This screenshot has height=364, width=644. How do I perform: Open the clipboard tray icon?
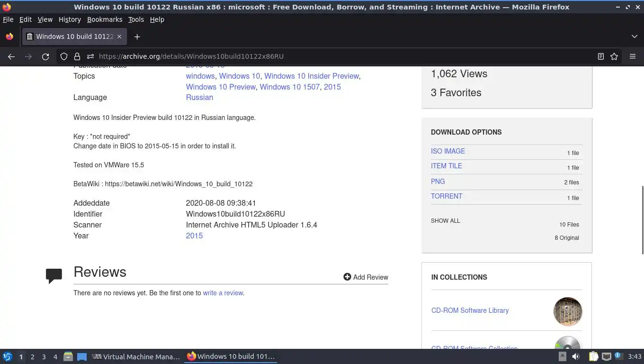click(593, 356)
